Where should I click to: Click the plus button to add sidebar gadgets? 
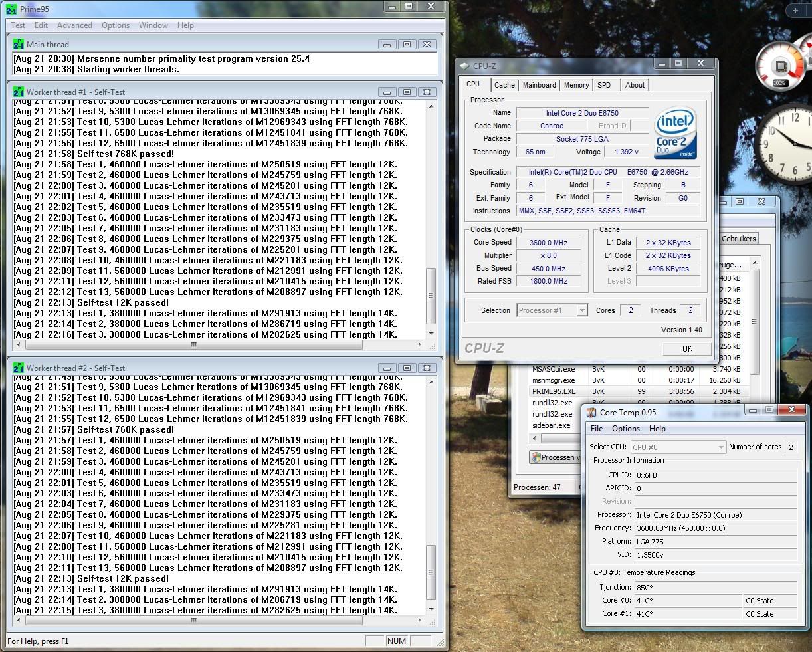point(795,11)
